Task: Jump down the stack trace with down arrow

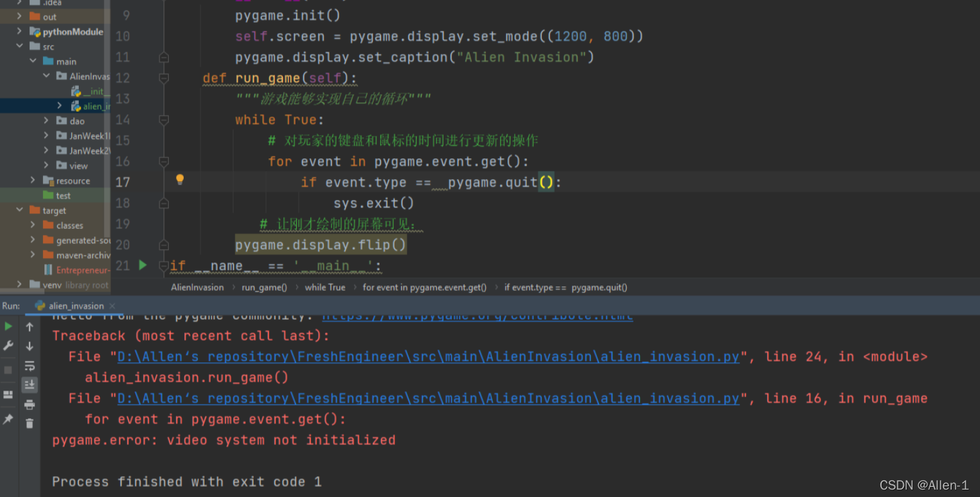Action: click(30, 346)
